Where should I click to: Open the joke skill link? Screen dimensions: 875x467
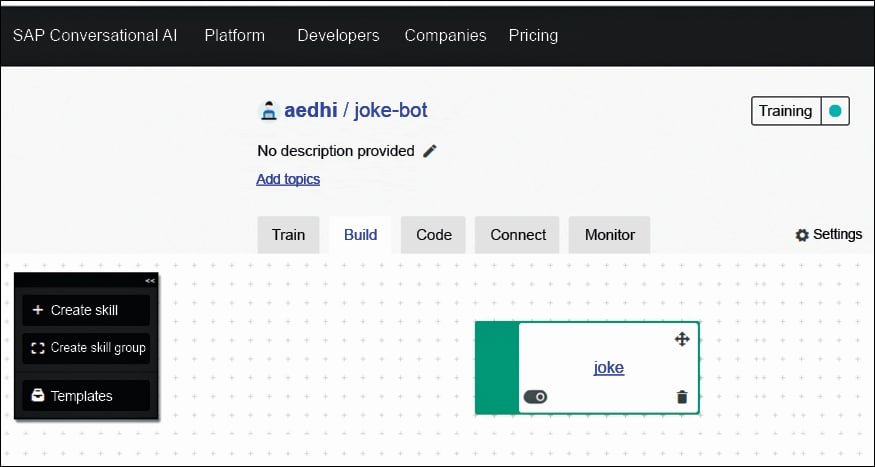coord(608,367)
